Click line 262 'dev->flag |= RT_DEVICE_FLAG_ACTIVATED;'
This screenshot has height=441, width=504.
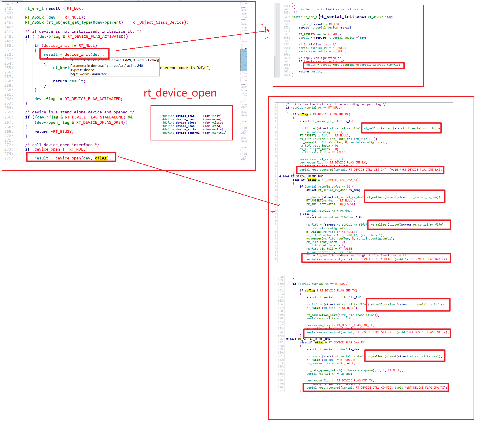[78, 99]
